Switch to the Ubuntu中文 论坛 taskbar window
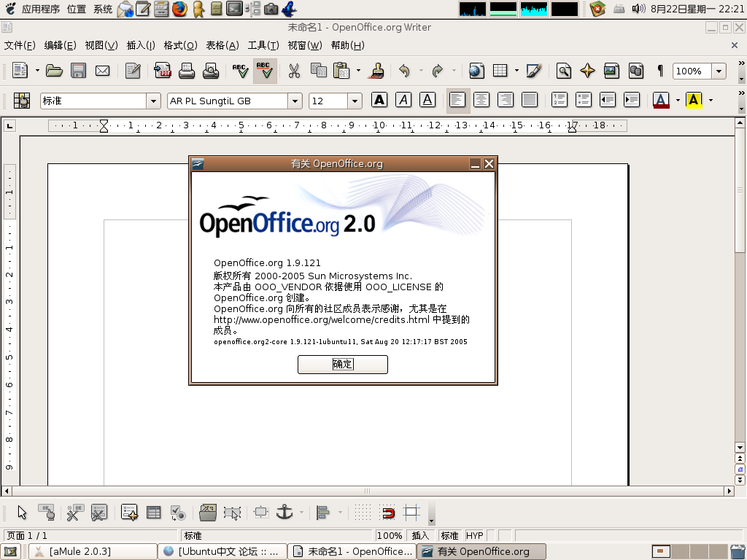The width and height of the screenshot is (747, 560). click(222, 551)
